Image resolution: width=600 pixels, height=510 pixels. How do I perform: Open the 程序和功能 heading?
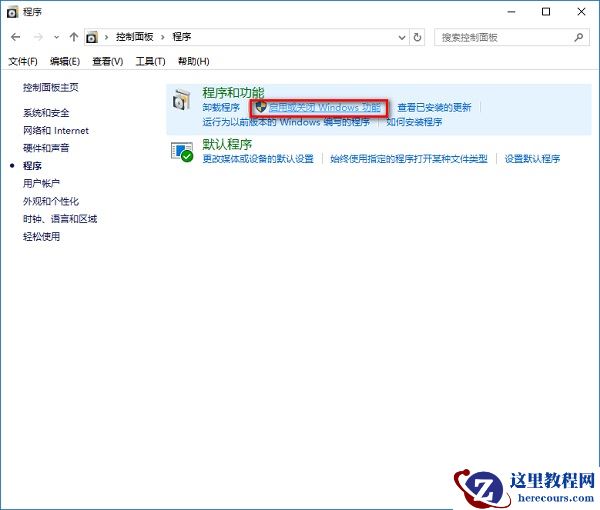(x=233, y=93)
